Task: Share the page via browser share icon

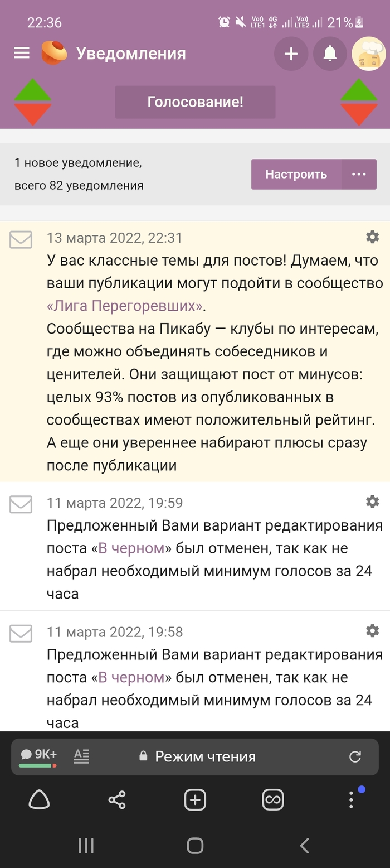Action: pyautogui.click(x=117, y=800)
